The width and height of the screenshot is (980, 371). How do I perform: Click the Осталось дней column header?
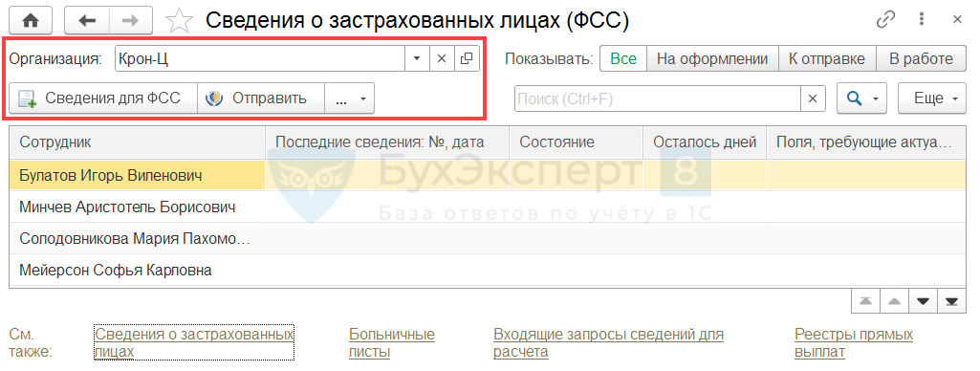705,142
